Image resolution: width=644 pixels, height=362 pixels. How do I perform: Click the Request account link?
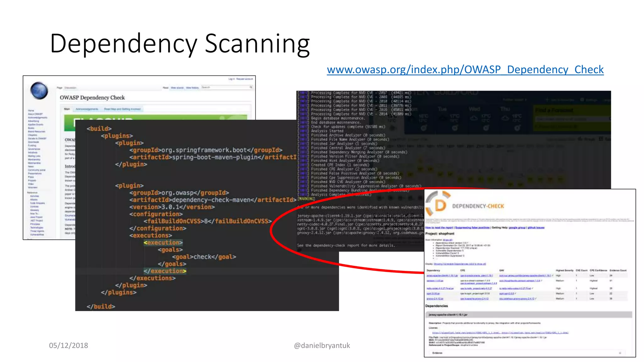[245, 79]
